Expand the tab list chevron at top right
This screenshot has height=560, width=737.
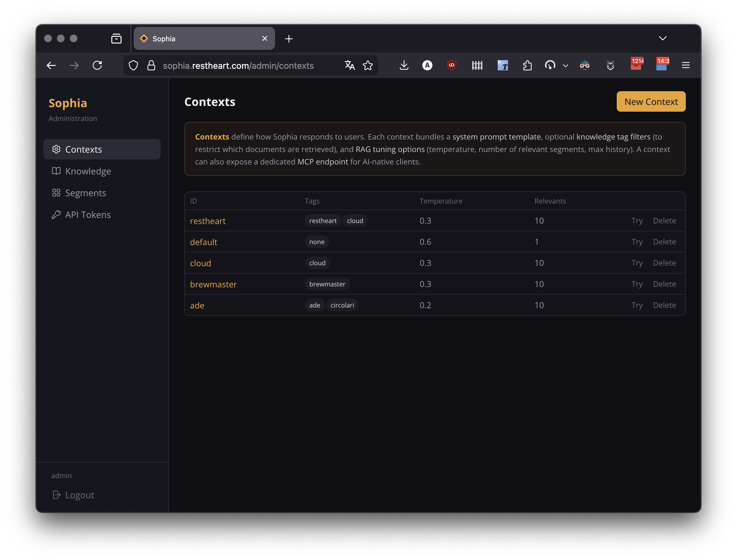pyautogui.click(x=663, y=38)
